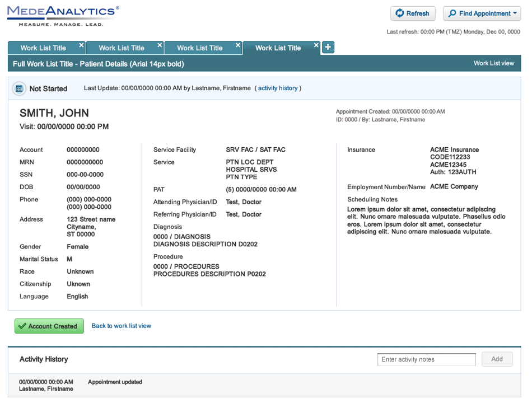Click the Not Started status calendar icon
532x403 pixels.
(19, 88)
